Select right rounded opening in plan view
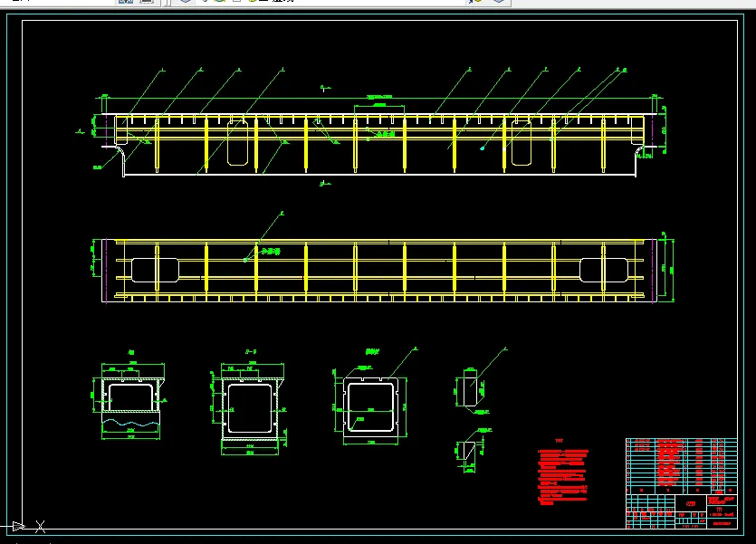The width and height of the screenshot is (756, 544). [x=604, y=270]
